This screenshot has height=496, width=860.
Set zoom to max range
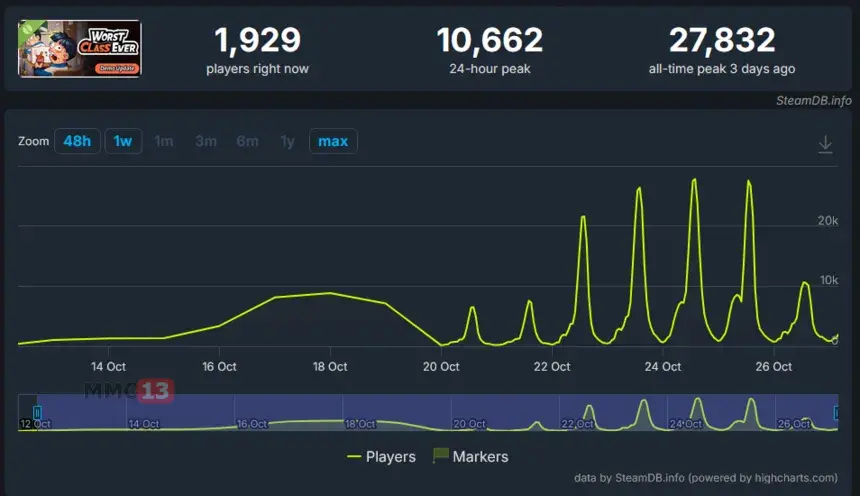pos(333,141)
